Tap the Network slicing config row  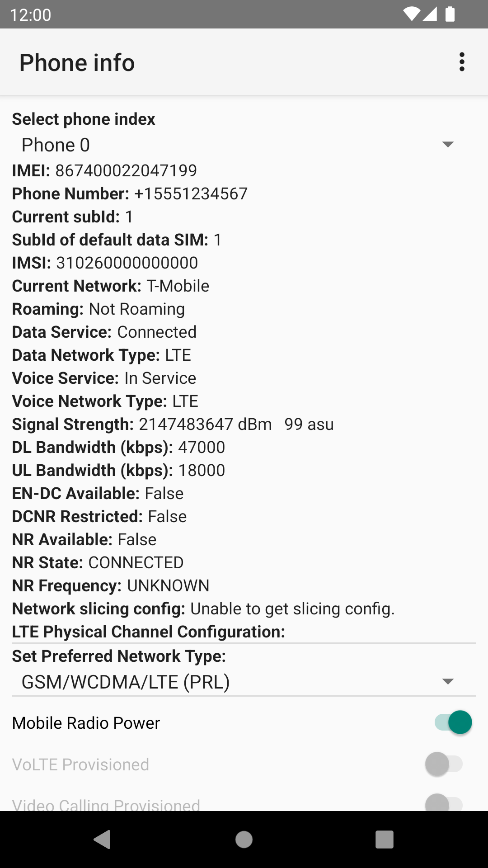point(203,609)
